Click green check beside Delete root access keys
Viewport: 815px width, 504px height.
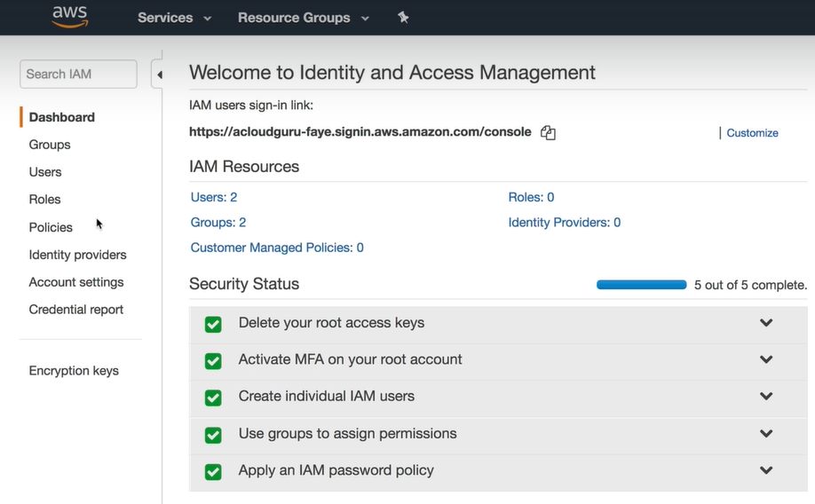[x=213, y=324]
